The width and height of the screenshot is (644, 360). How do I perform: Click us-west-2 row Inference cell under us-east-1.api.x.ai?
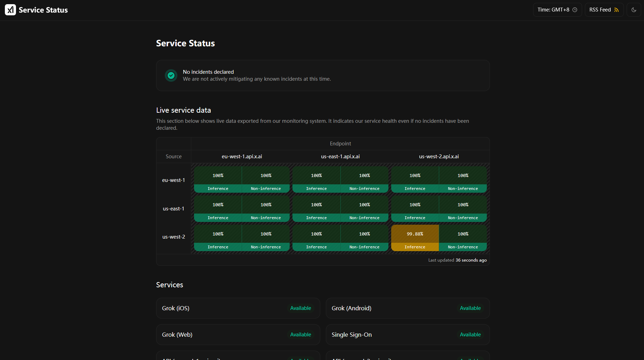click(316, 238)
